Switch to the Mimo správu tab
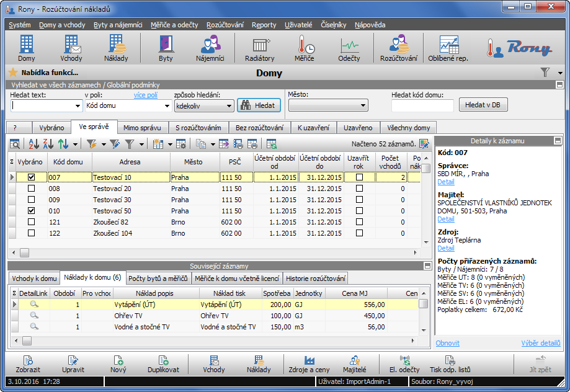 tap(142, 128)
